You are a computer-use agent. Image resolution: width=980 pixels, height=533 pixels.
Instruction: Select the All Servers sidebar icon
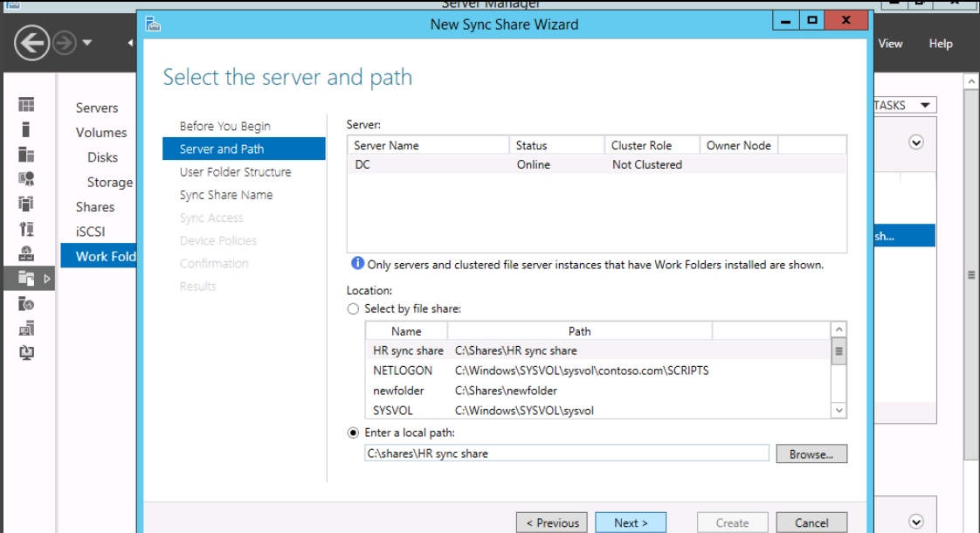[x=26, y=155]
